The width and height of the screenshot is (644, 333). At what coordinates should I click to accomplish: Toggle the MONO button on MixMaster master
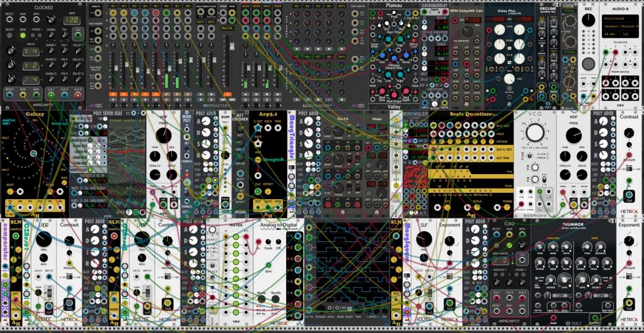231,99
